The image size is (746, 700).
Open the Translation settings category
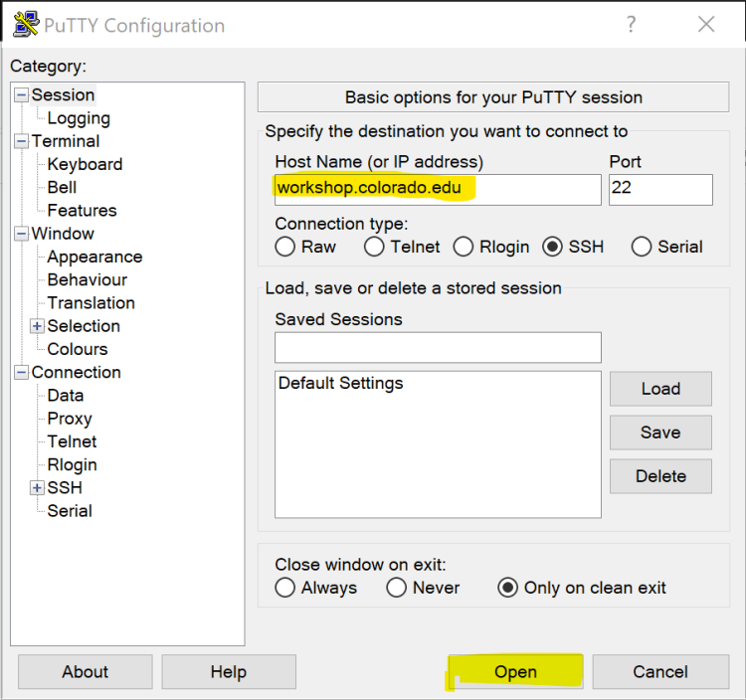click(x=92, y=303)
